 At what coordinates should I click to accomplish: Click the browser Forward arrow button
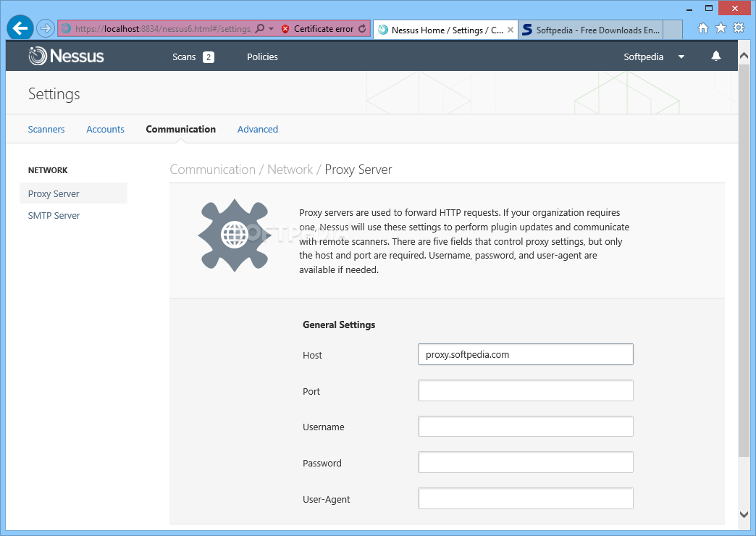pos(46,28)
